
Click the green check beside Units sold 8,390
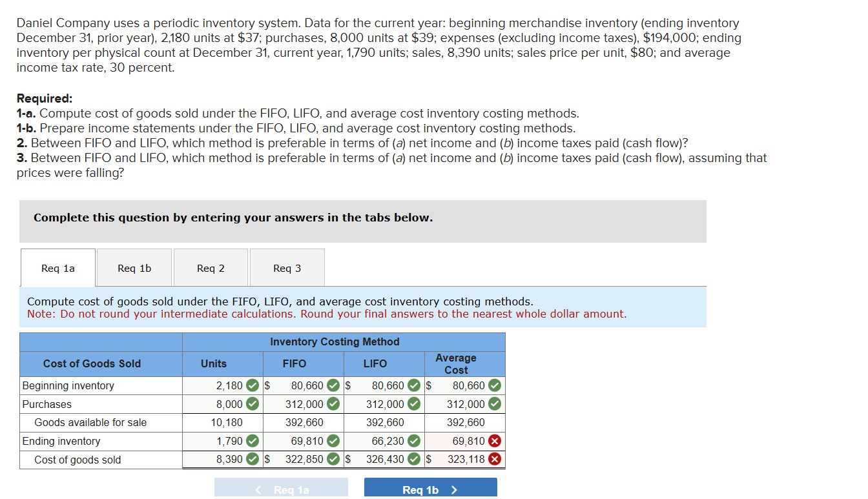point(253,460)
